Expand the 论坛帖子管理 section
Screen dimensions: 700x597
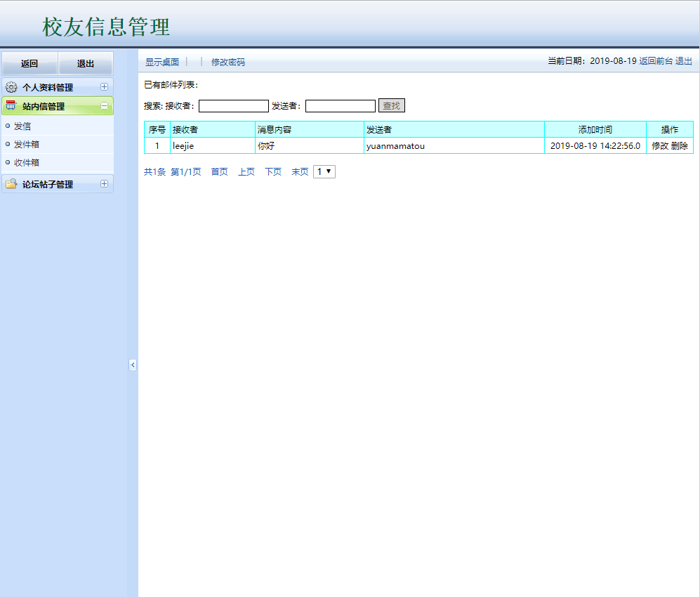(106, 184)
